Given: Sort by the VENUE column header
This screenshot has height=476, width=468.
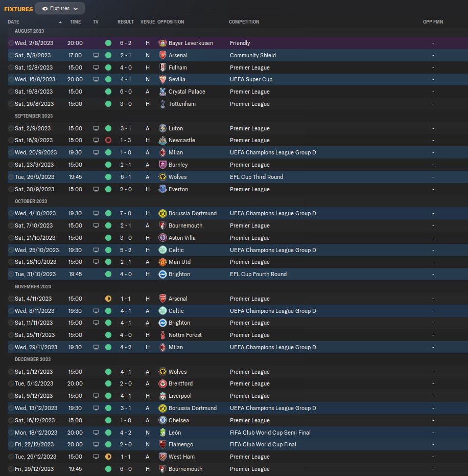Looking at the screenshot, I should (148, 22).
